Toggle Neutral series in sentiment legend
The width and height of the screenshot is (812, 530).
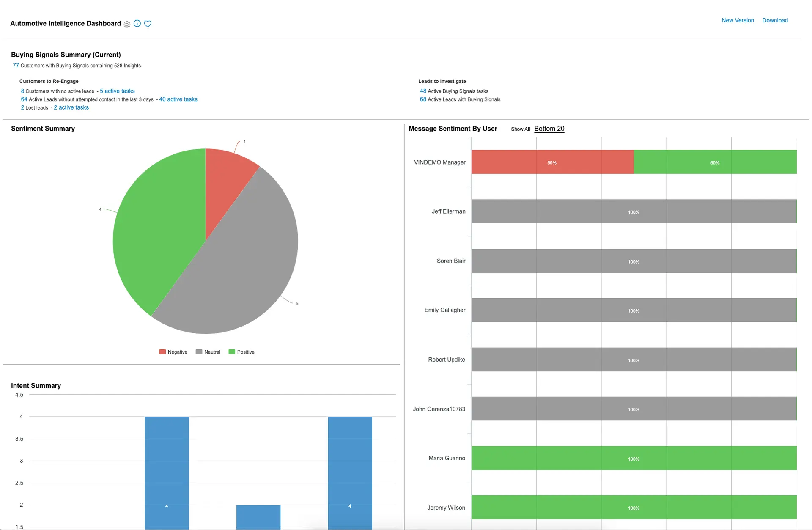pyautogui.click(x=208, y=352)
